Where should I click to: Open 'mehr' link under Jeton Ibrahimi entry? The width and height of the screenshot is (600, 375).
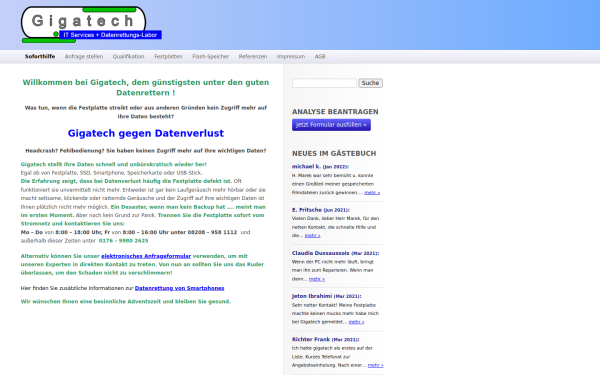point(357,322)
